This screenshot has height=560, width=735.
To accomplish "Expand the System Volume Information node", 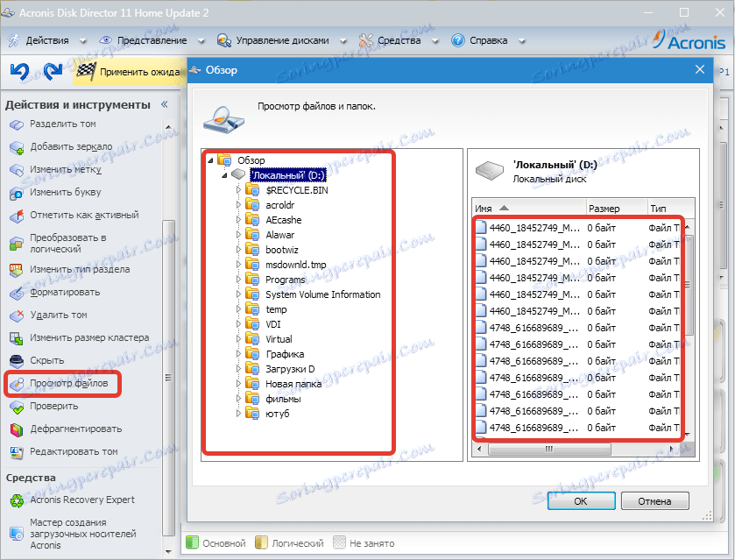I will point(238,294).
